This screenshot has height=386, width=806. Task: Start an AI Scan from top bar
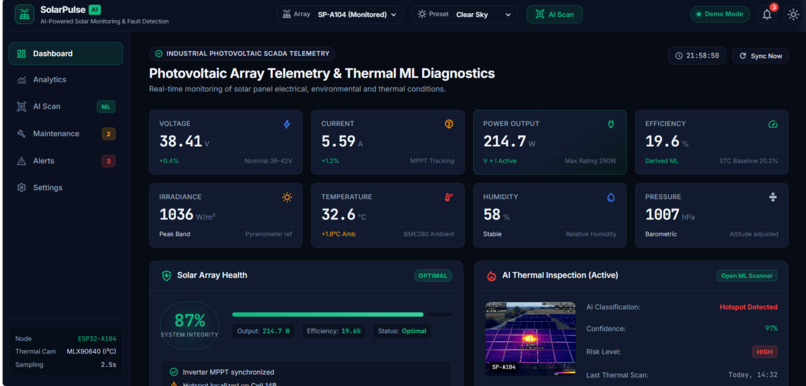[554, 14]
